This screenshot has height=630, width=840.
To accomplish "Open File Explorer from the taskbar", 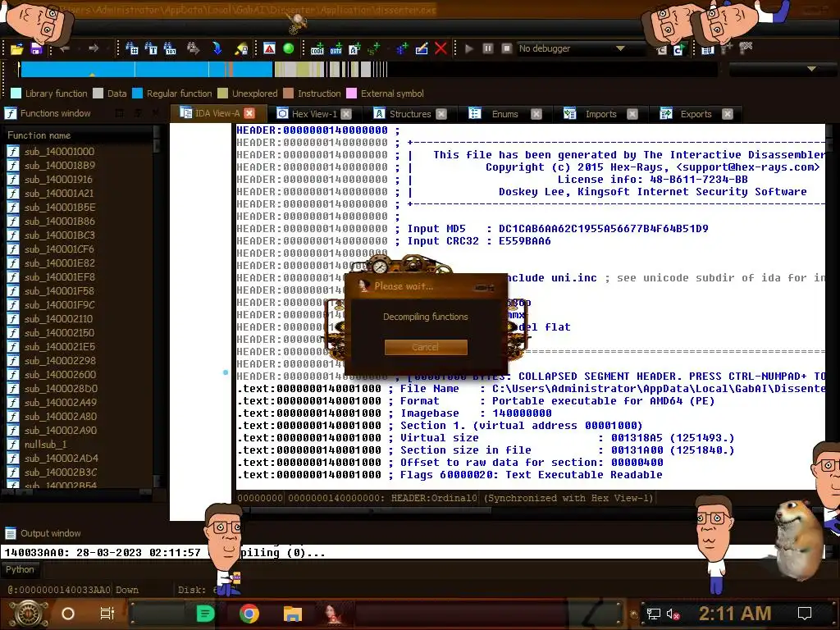I will point(293,614).
